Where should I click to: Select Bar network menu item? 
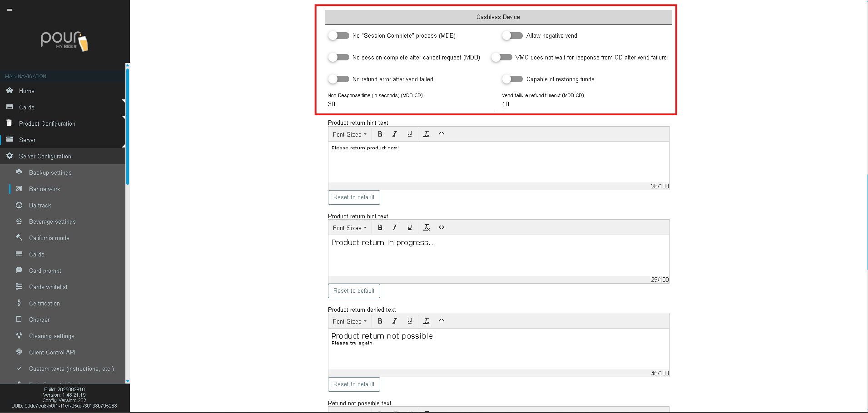click(x=45, y=189)
